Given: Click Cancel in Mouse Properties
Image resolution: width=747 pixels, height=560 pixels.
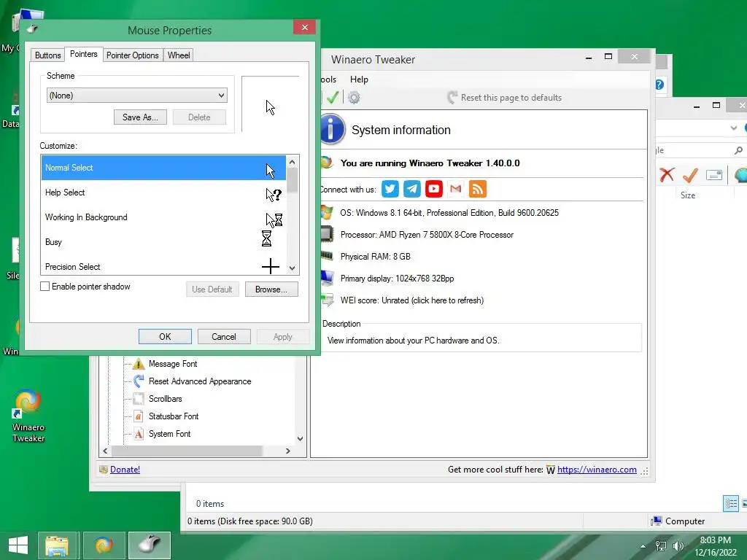Looking at the screenshot, I should click(224, 337).
